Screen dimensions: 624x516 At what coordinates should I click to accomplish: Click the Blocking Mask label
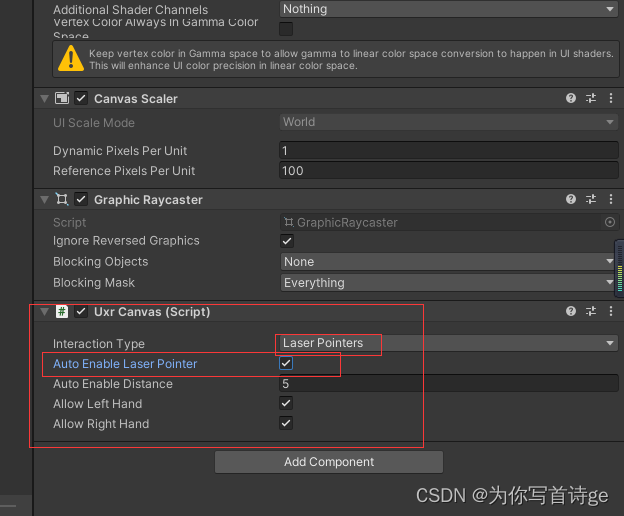[x=94, y=282]
